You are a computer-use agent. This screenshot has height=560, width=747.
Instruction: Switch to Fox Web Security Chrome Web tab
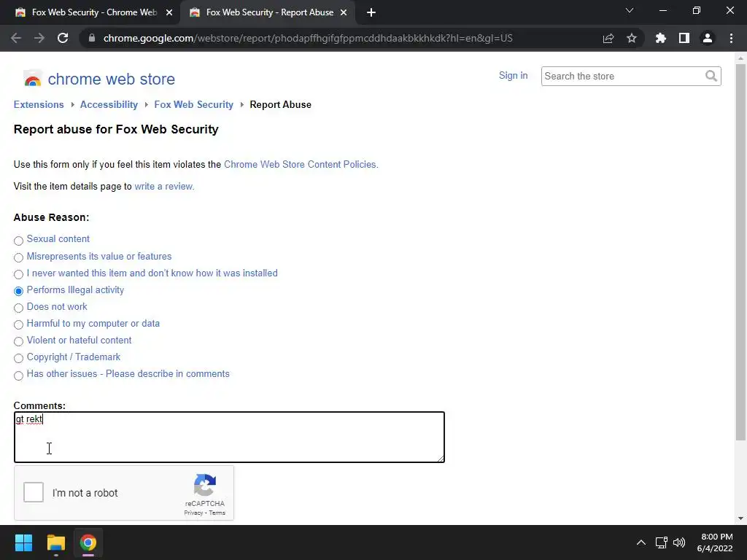[x=90, y=12]
